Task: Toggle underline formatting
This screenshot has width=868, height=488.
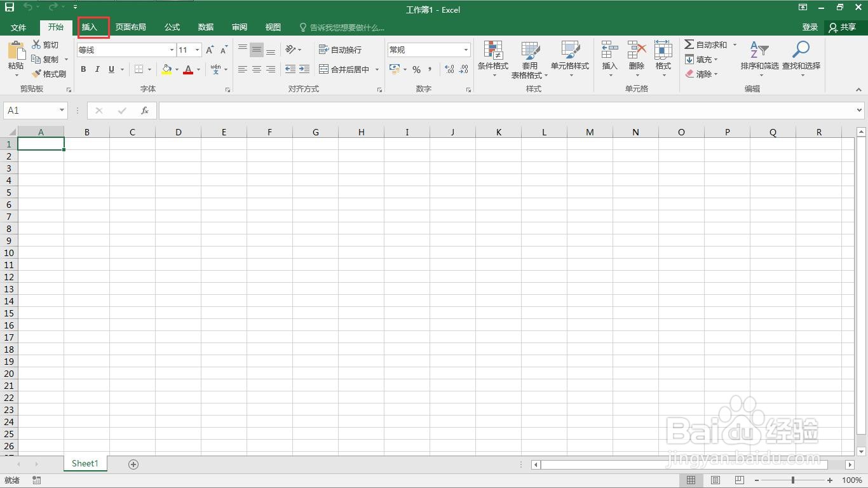Action: [112, 69]
